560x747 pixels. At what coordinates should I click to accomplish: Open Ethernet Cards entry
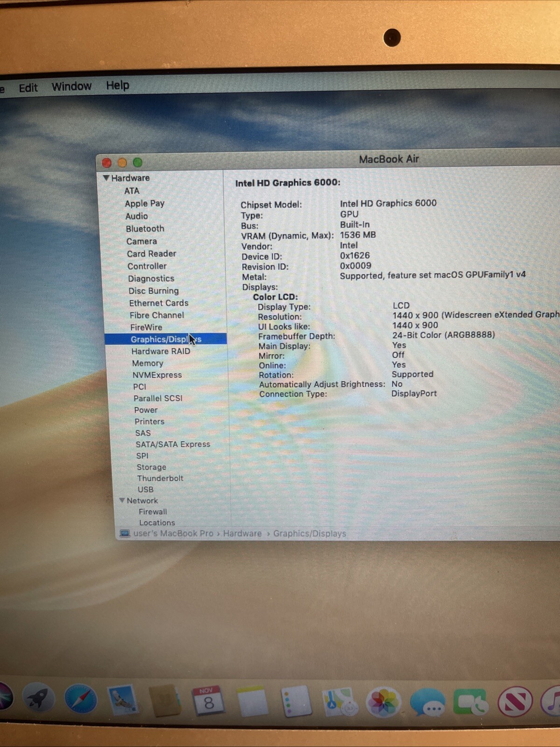159,303
